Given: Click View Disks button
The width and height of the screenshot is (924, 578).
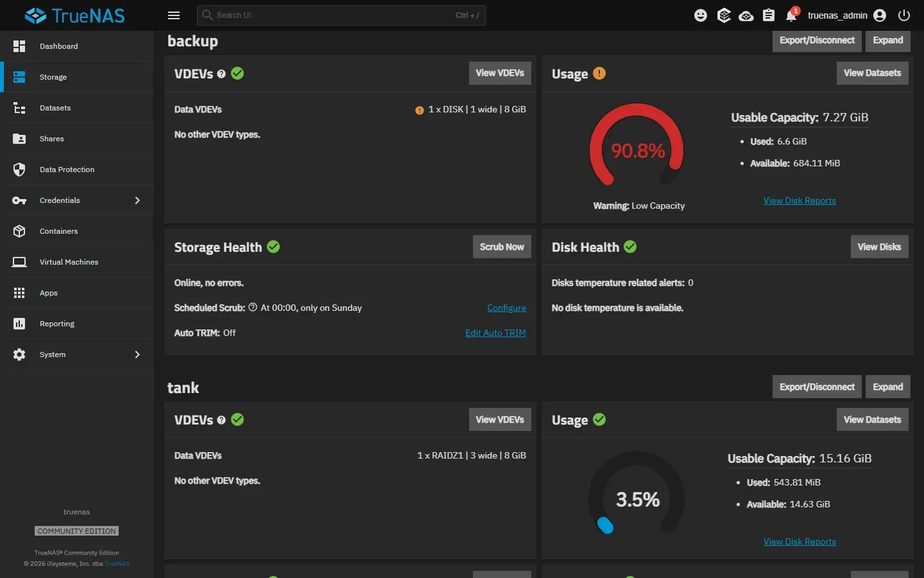Looking at the screenshot, I should click(x=879, y=247).
